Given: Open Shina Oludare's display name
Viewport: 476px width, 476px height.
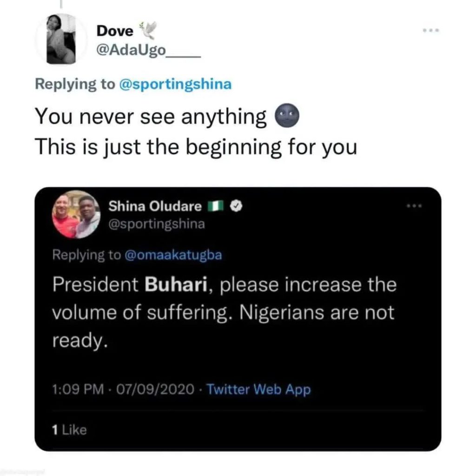Looking at the screenshot, I should [155, 206].
